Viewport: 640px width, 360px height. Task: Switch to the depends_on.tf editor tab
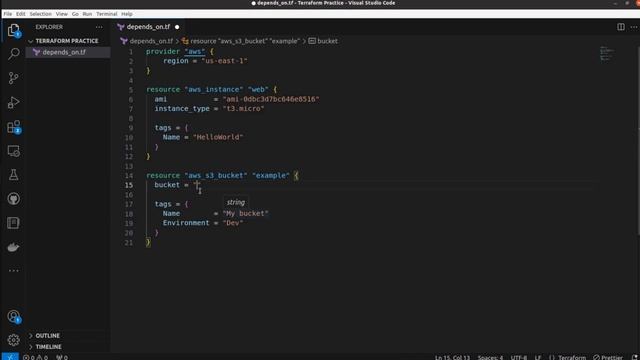pos(148,27)
